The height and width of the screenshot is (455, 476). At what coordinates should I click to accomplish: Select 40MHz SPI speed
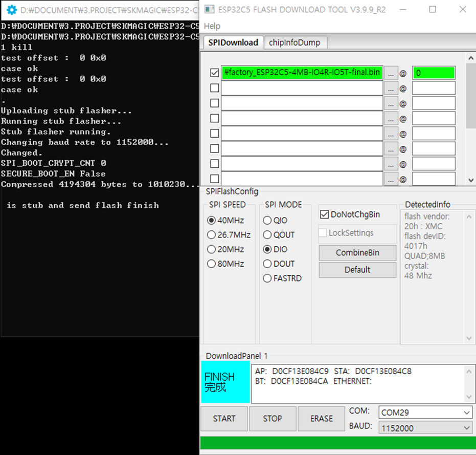click(x=211, y=220)
